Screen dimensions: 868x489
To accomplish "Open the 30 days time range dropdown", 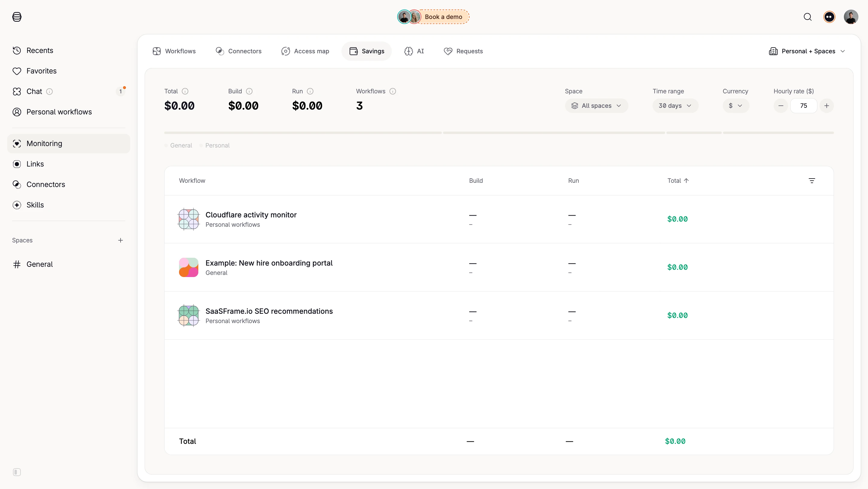I will pyautogui.click(x=675, y=106).
